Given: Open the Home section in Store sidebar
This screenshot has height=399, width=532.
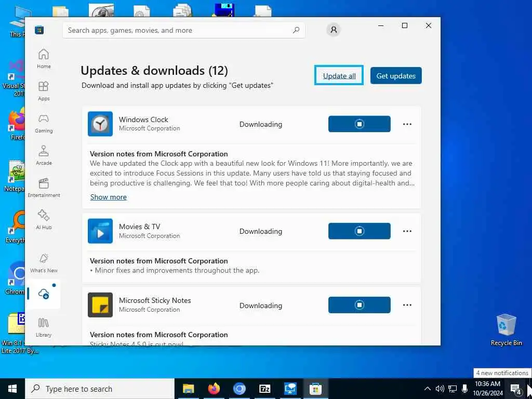Looking at the screenshot, I should click(x=44, y=59).
